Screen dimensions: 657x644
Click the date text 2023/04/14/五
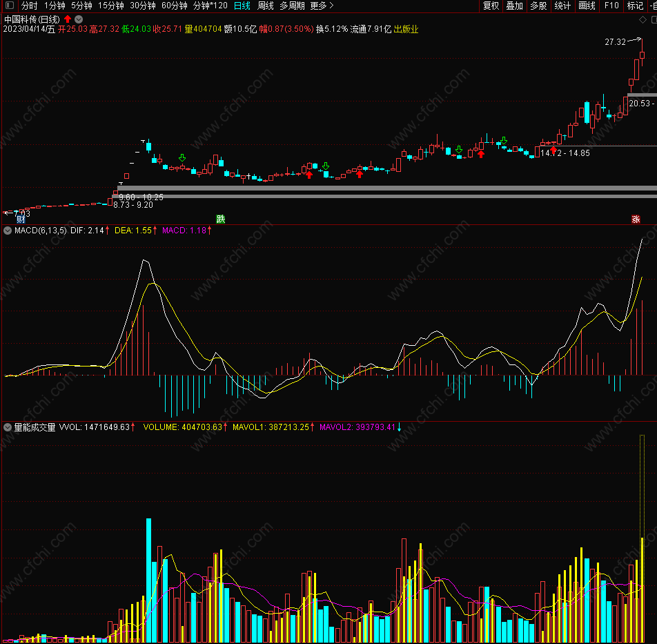click(29, 29)
